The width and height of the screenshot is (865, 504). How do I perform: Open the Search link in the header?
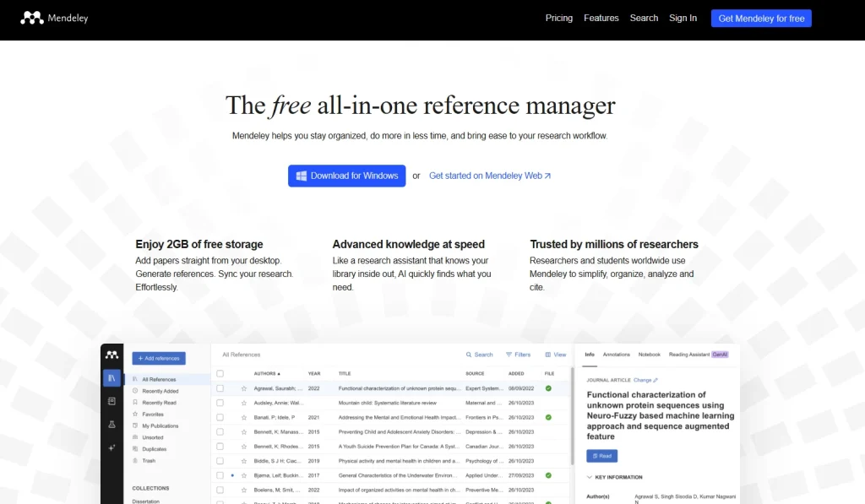click(644, 19)
